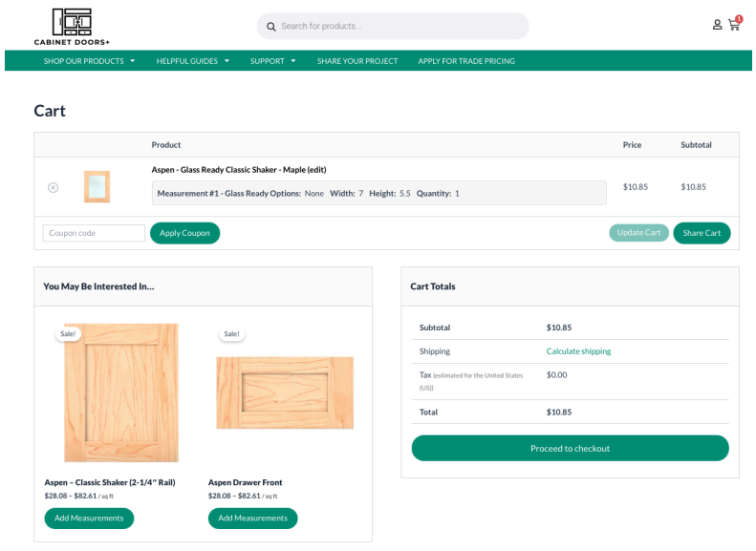Click the Share Cart button

702,233
